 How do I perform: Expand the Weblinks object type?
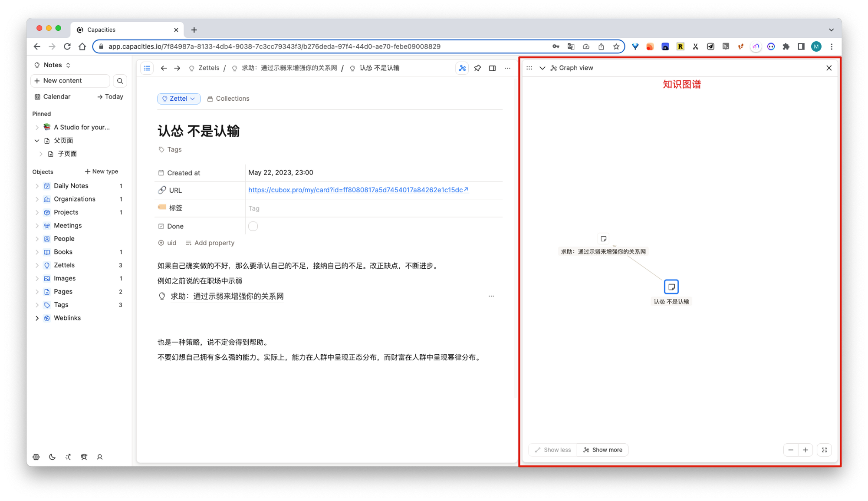(37, 318)
